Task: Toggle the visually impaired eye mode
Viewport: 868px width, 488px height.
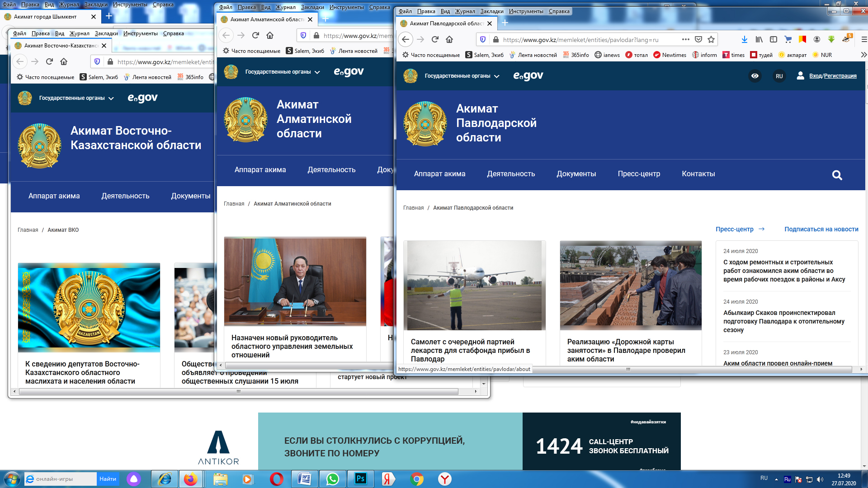Action: pyautogui.click(x=755, y=76)
